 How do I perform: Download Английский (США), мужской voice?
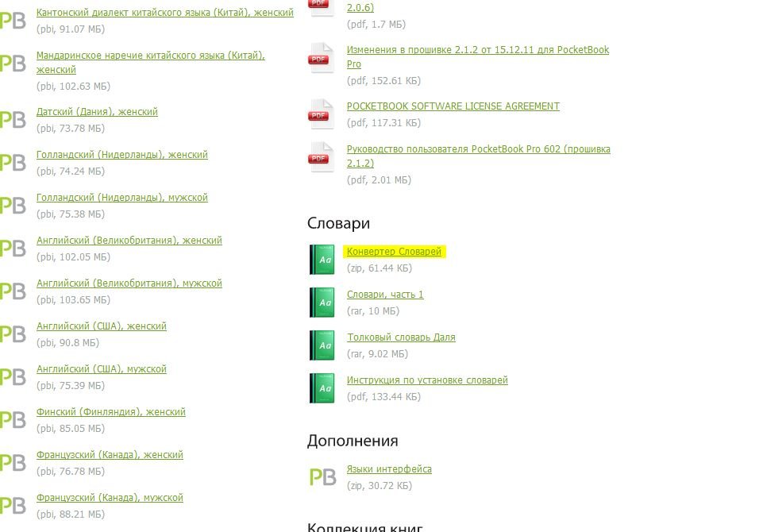tap(101, 369)
